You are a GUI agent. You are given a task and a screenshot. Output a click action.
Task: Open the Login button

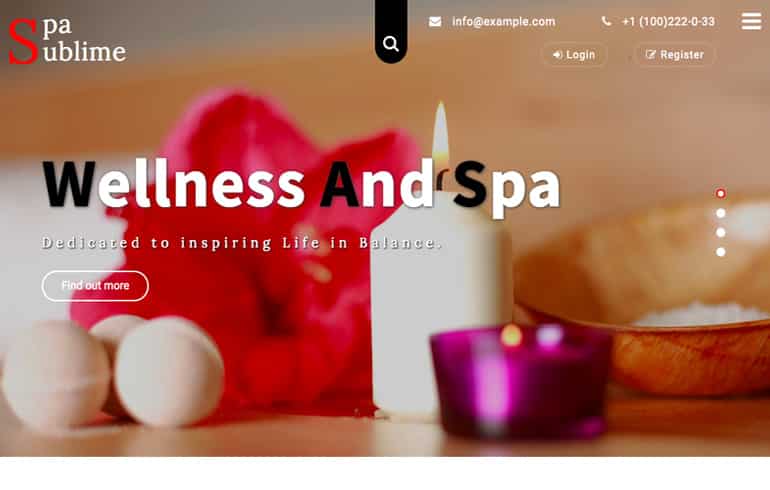574,54
